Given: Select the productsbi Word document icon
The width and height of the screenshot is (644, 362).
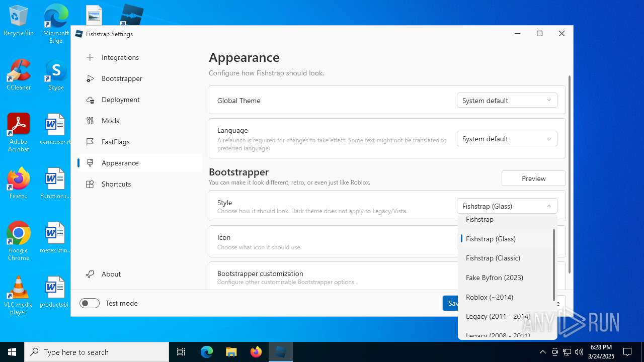Looking at the screenshot, I should [x=55, y=292].
